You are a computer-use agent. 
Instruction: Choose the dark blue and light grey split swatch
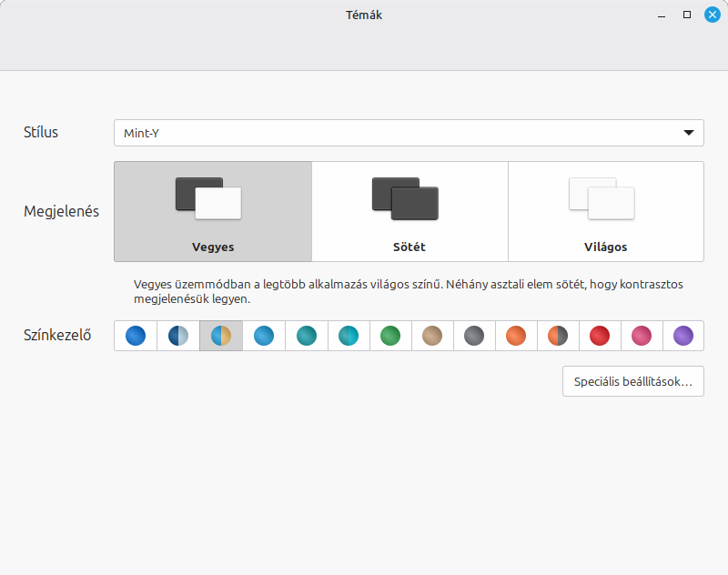click(178, 336)
